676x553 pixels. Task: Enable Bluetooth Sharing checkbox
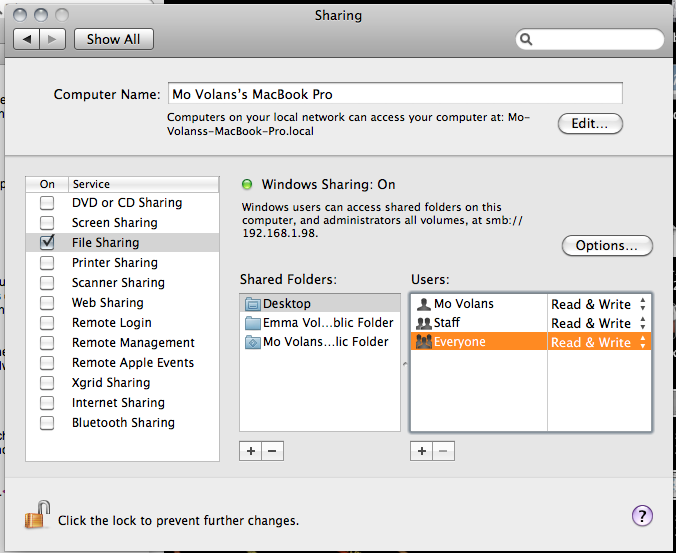click(47, 423)
